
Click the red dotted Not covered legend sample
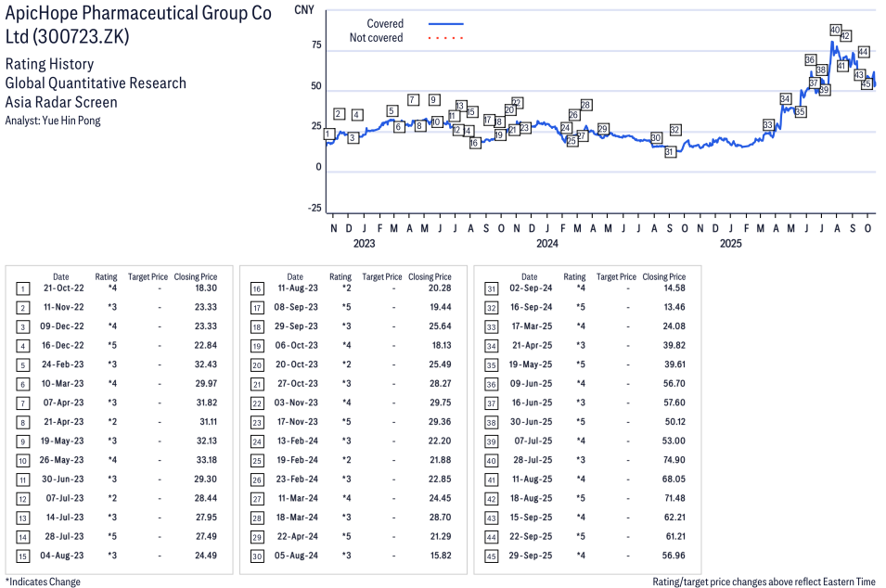(x=445, y=38)
